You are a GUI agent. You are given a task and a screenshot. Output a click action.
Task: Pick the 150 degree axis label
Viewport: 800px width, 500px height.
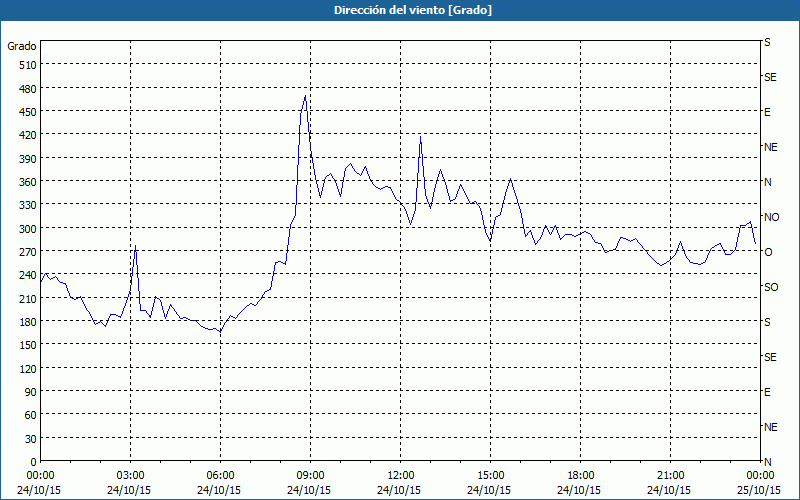(28, 345)
